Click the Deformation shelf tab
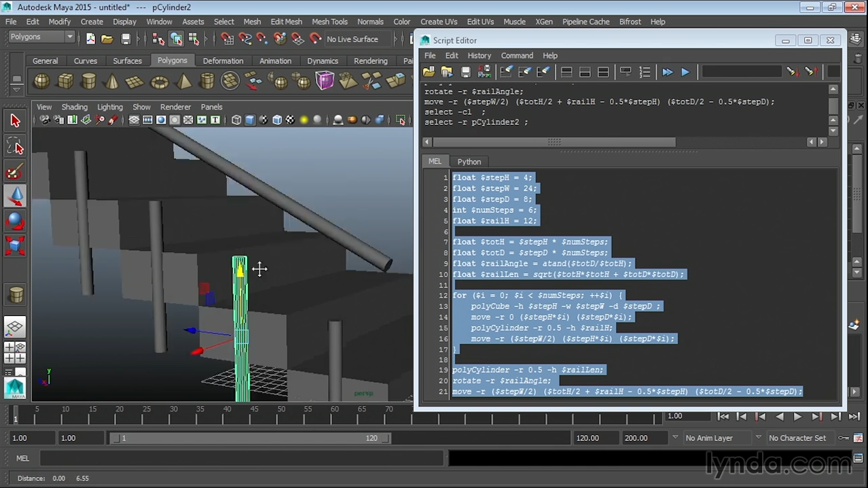Screen dimensions: 868x488 click(223, 60)
